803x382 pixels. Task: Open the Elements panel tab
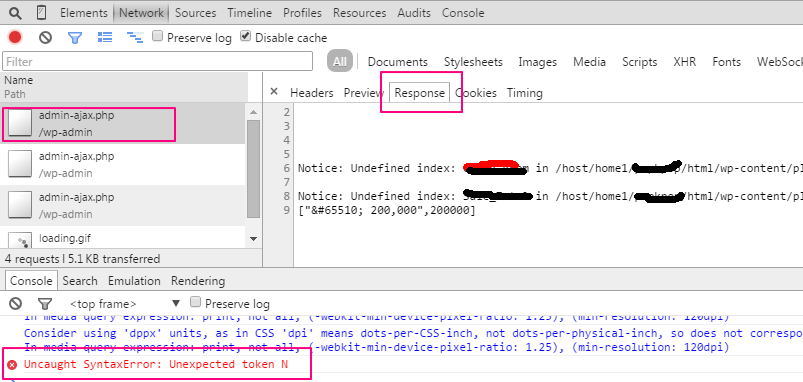84,13
